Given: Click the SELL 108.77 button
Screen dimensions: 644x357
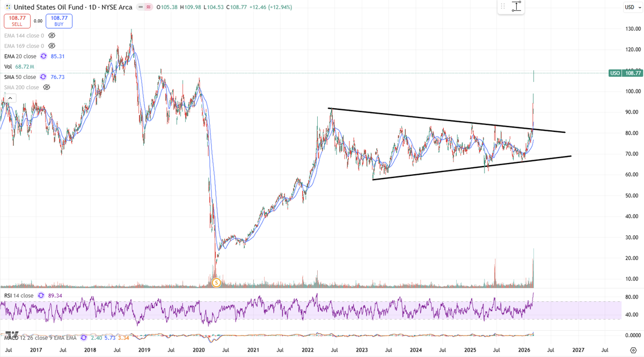Looking at the screenshot, I should click(16, 21).
